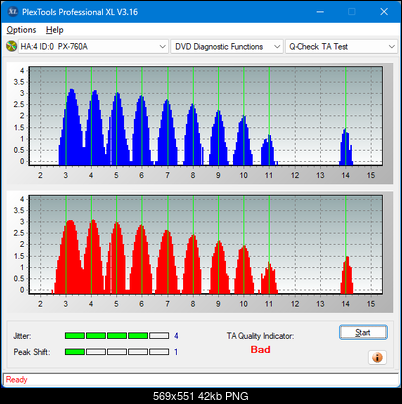Image resolution: width=402 pixels, height=404 pixels.
Task: Click the Jitter value 4
Action: 176,336
